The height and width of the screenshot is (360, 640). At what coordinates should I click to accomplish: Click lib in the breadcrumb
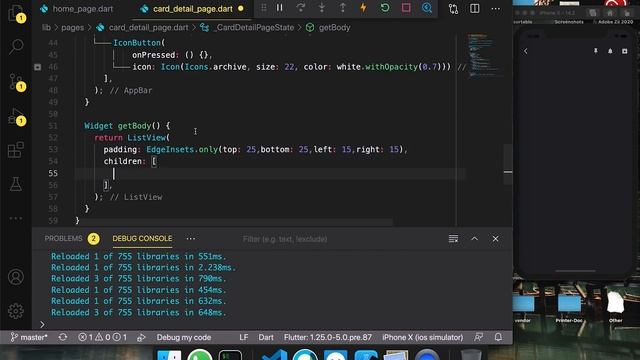(x=46, y=27)
